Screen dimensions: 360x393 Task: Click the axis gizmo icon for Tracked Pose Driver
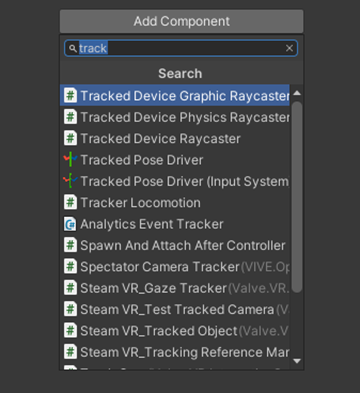(x=70, y=160)
